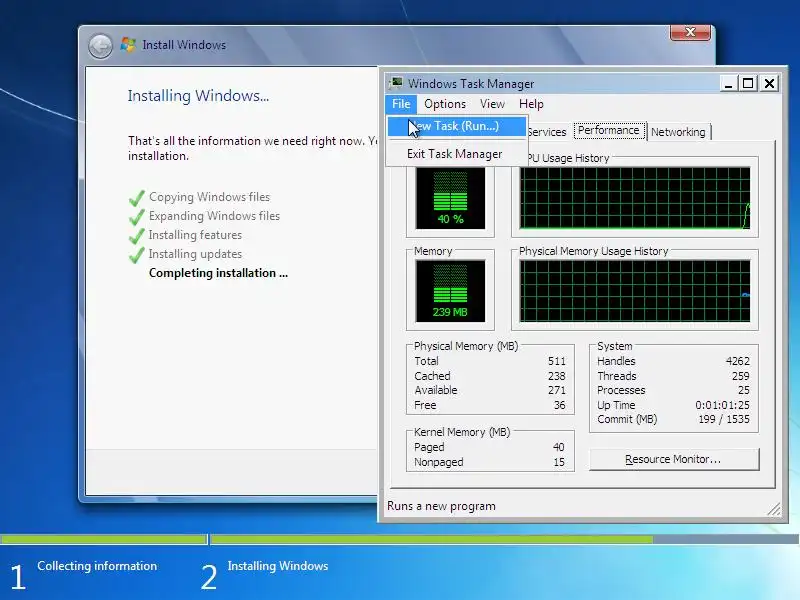Open Resource Monitor
Viewport: 800px width, 600px height.
674,460
